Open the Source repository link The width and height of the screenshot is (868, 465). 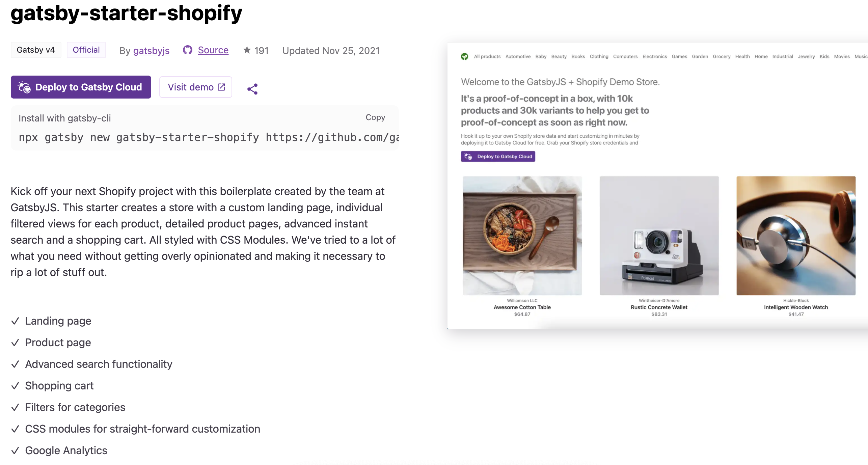click(213, 50)
